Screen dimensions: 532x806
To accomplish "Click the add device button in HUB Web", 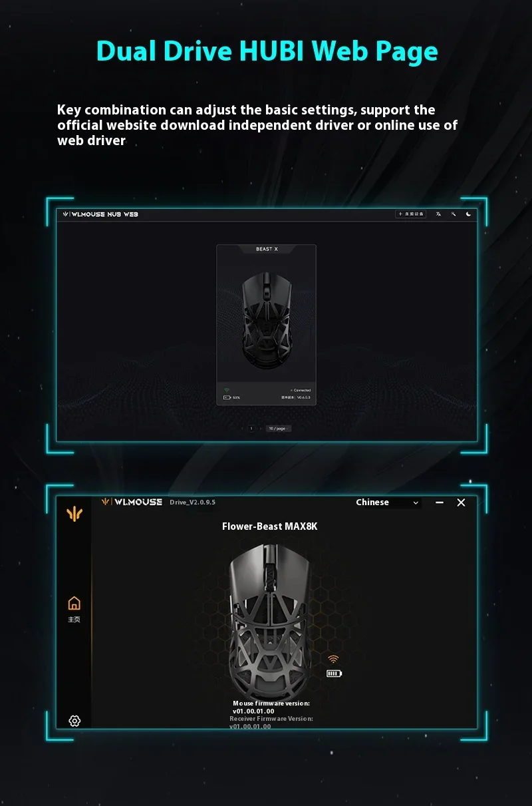I will click(410, 214).
